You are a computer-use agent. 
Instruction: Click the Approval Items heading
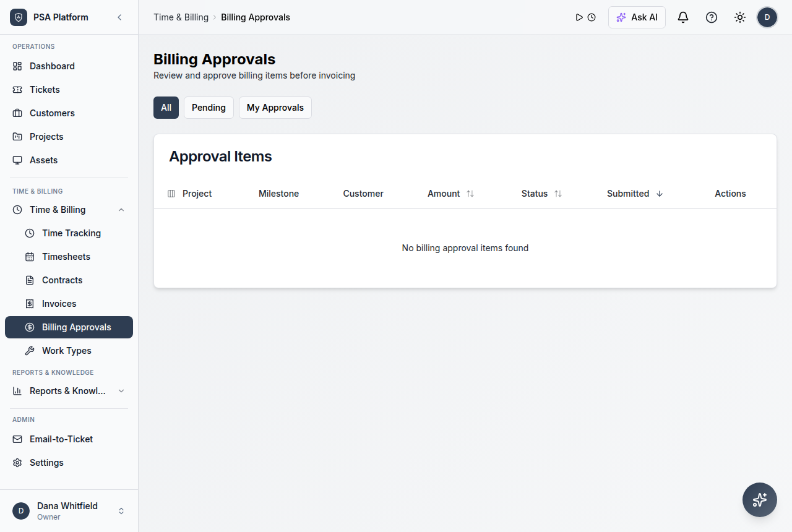click(x=220, y=157)
